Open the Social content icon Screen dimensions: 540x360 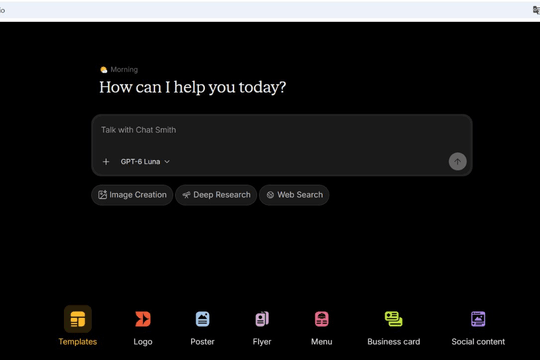pos(478,319)
